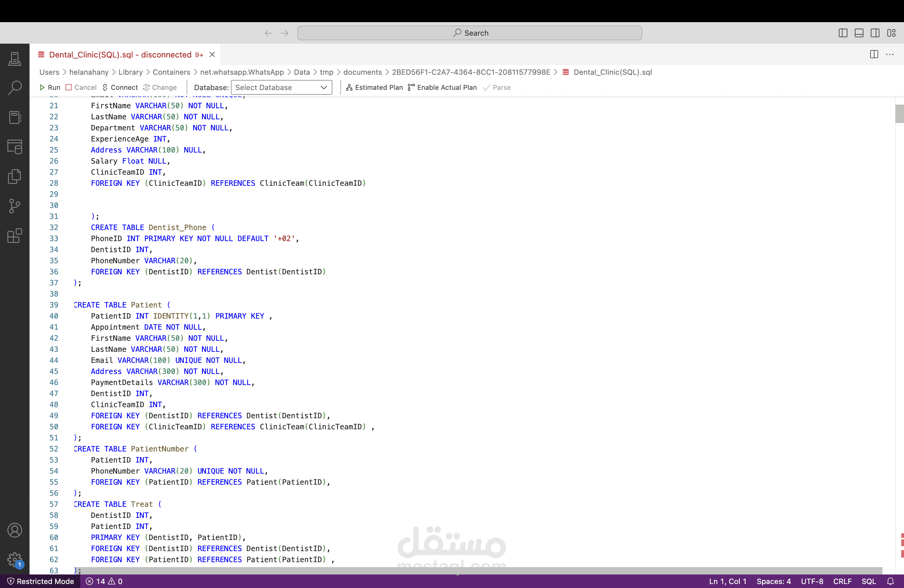Click the CREATE TABLE PatientNumber line
The image size is (904, 588).
pyautogui.click(x=135, y=449)
